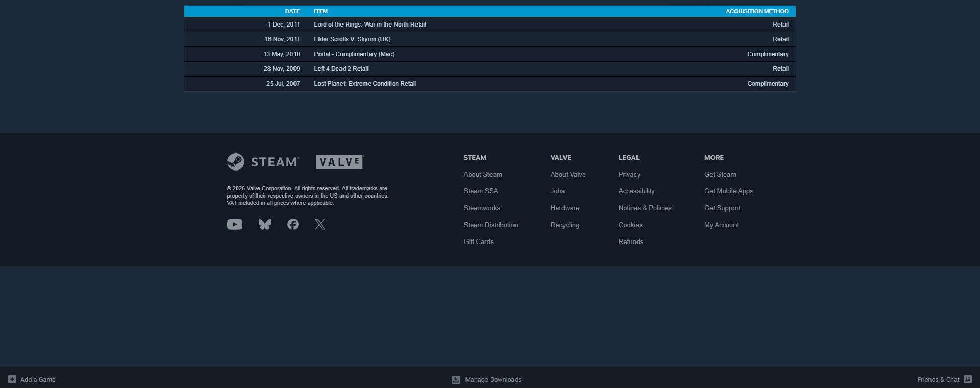
Task: Click the ITEM column header
Action: [x=321, y=11]
